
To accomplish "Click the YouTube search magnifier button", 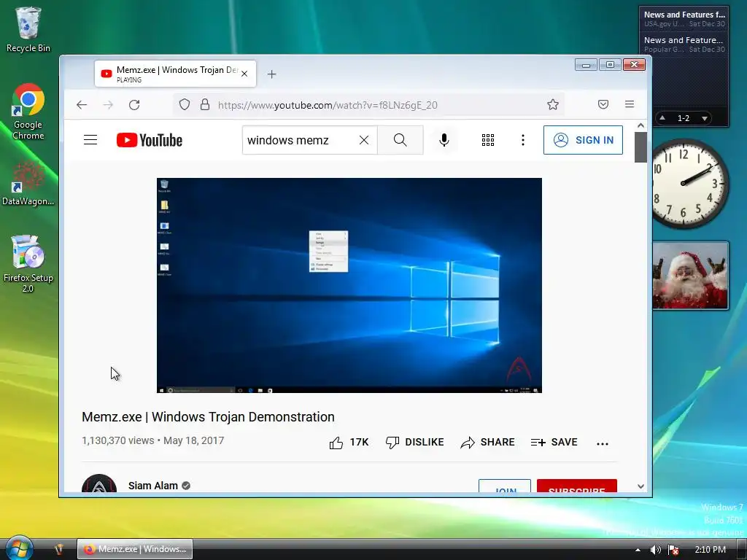I will [400, 140].
